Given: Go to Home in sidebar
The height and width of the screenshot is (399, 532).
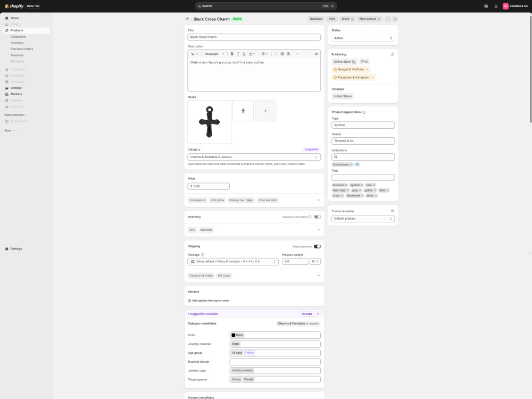Looking at the screenshot, I should pos(14,18).
